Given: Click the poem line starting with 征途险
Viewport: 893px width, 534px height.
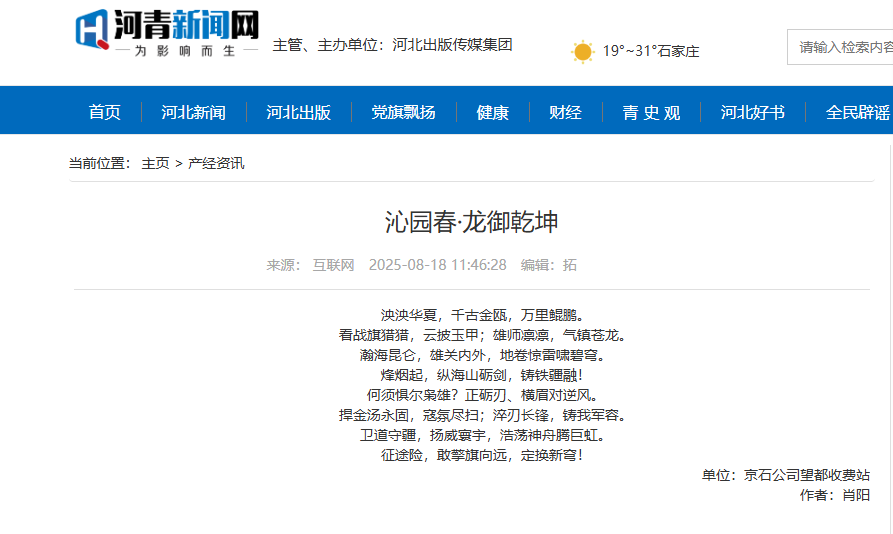Looking at the screenshot, I should [x=482, y=455].
